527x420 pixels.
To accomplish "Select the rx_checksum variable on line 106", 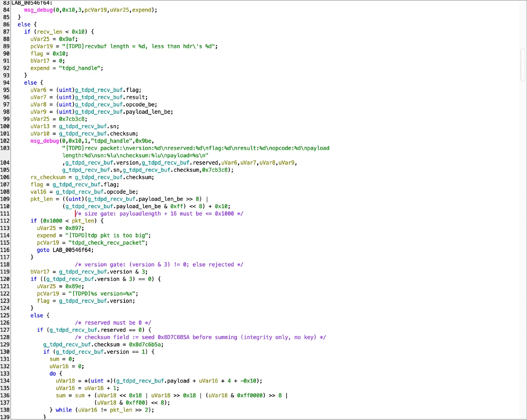I will pyautogui.click(x=48, y=177).
